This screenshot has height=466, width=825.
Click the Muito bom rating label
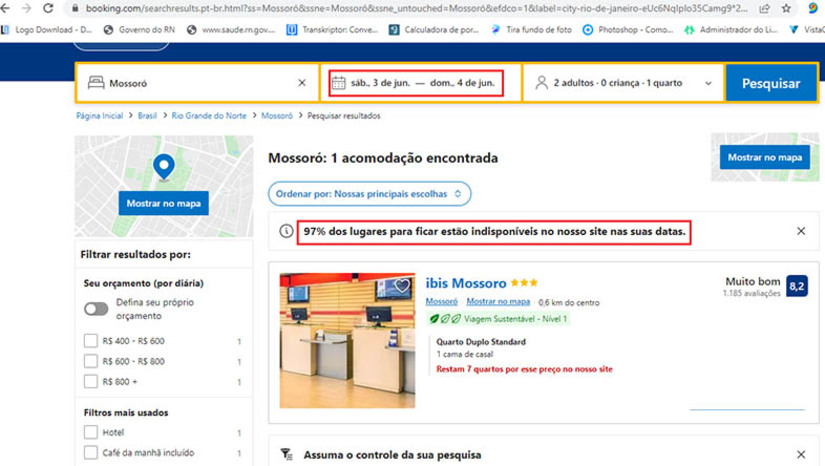point(752,281)
